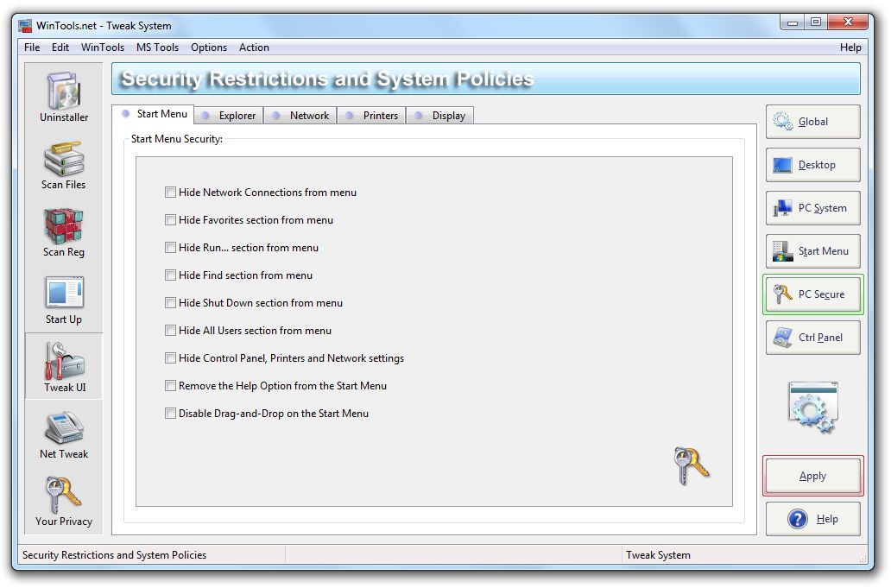
Task: Click the Start Menu icon on right panel
Action: tap(782, 251)
